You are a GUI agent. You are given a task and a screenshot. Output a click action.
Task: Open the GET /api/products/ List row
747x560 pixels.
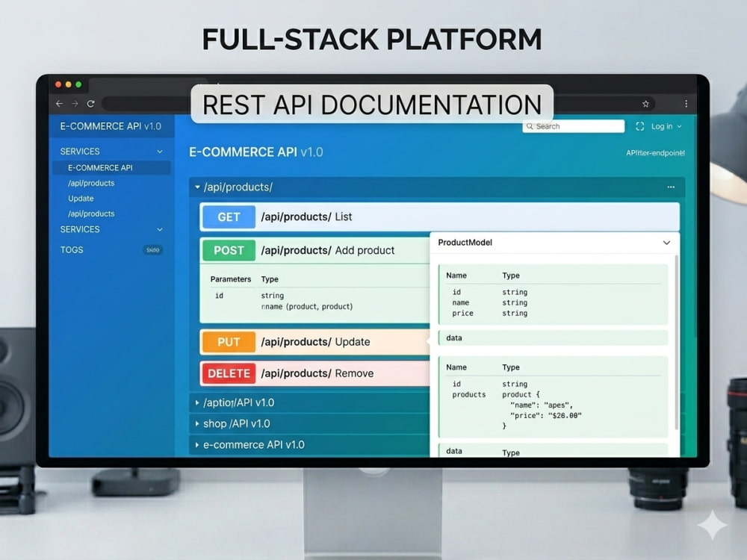coord(439,217)
